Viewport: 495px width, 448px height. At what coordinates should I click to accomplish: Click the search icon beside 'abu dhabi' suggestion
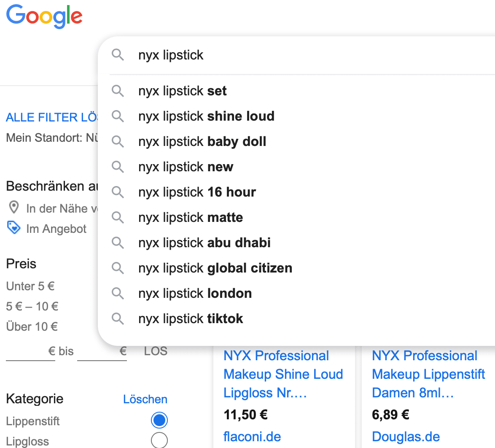(118, 243)
